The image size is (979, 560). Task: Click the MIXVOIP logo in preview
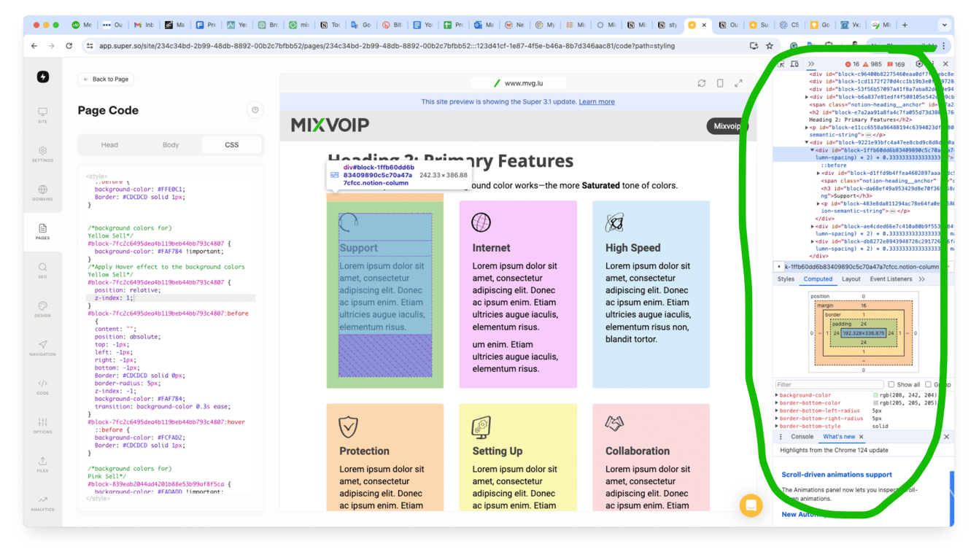tap(330, 125)
